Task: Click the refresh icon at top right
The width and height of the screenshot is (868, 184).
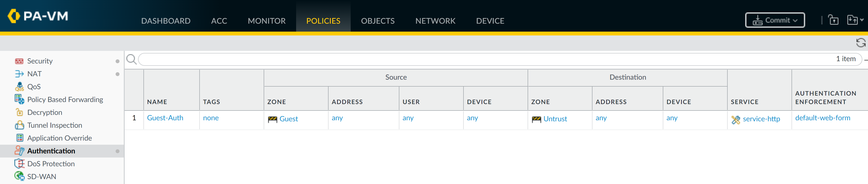Action: tap(861, 43)
